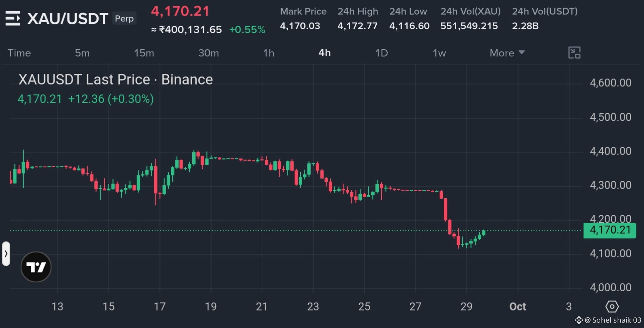Click the Oct date axis label
The image size is (644, 328).
[518, 306]
